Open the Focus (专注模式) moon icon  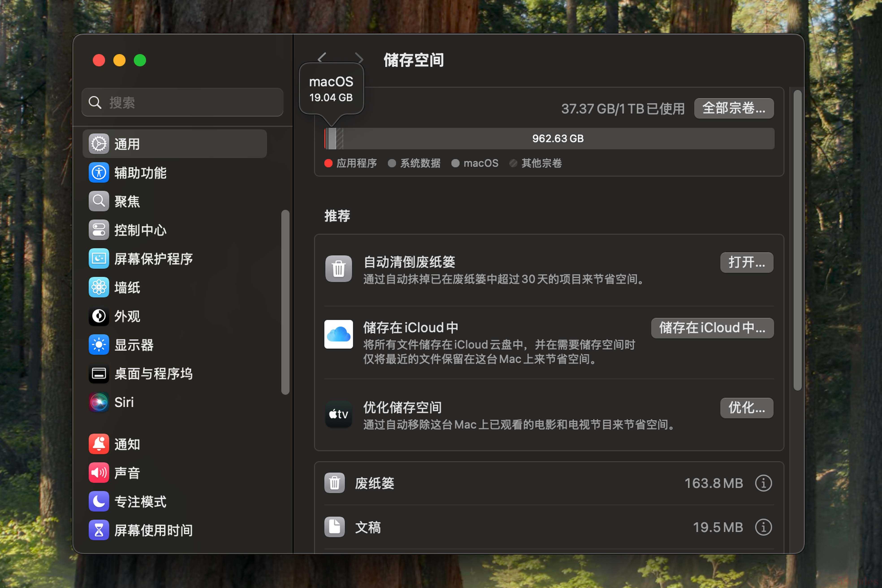pos(99,501)
